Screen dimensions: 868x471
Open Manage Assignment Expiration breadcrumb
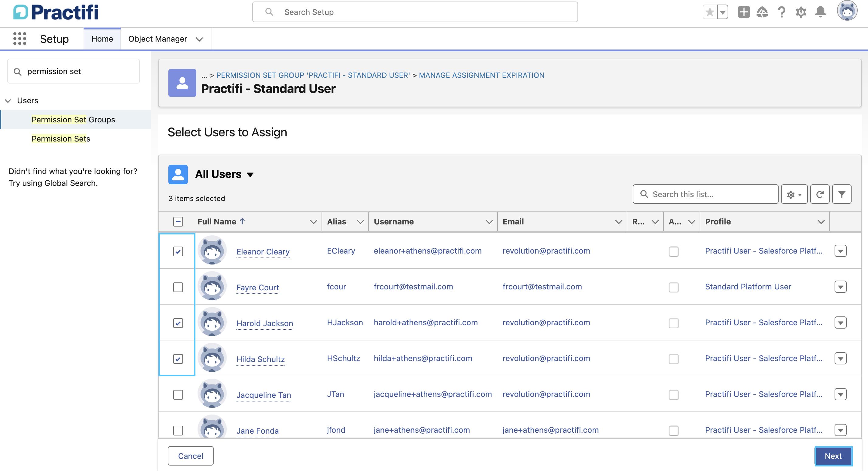coord(481,75)
